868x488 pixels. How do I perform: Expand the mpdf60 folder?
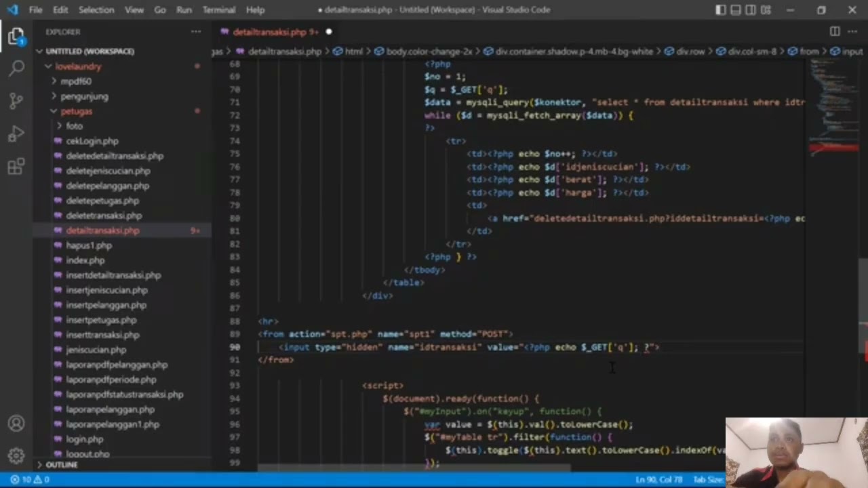(x=75, y=81)
